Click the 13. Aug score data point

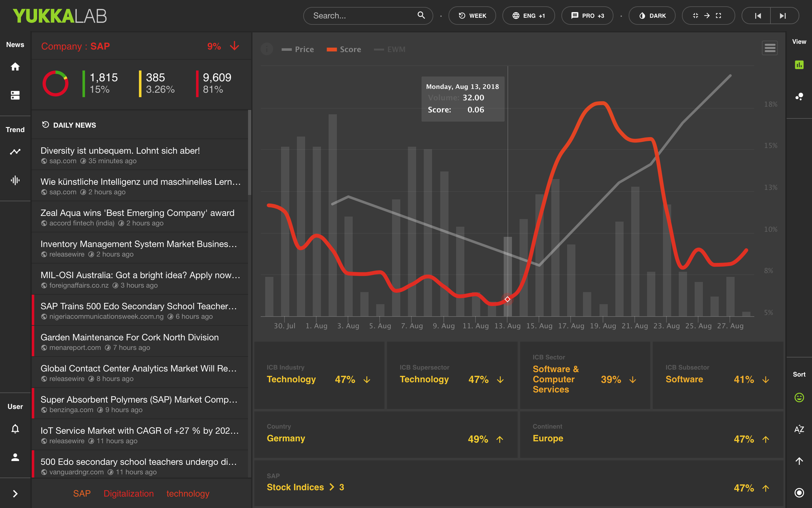(x=507, y=299)
